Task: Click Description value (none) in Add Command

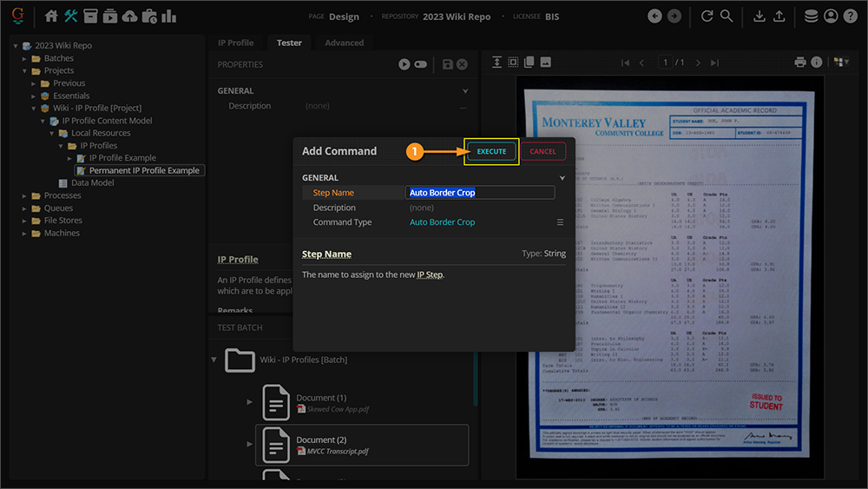Action: (x=422, y=208)
